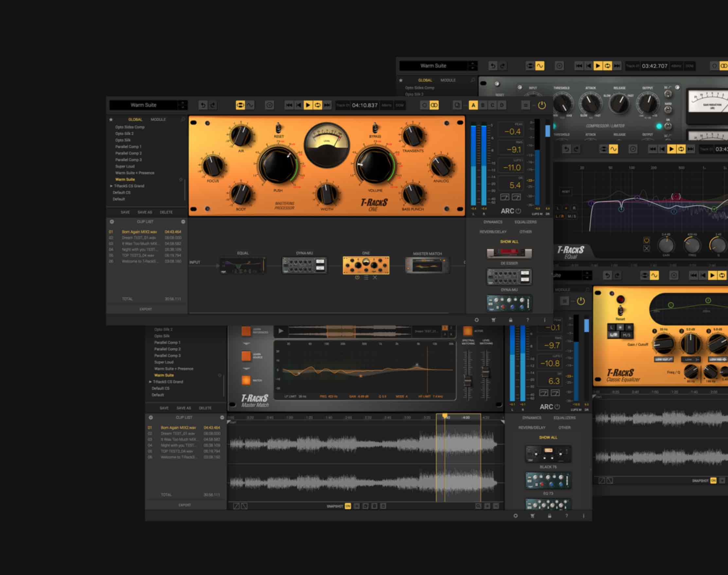Click zoom magnifier in Master Match window waveform footer
The width and height of the screenshot is (728, 575).
coord(478,506)
